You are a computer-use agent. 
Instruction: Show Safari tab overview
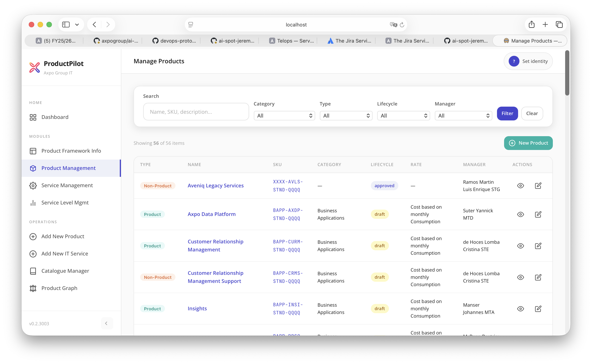pyautogui.click(x=559, y=25)
